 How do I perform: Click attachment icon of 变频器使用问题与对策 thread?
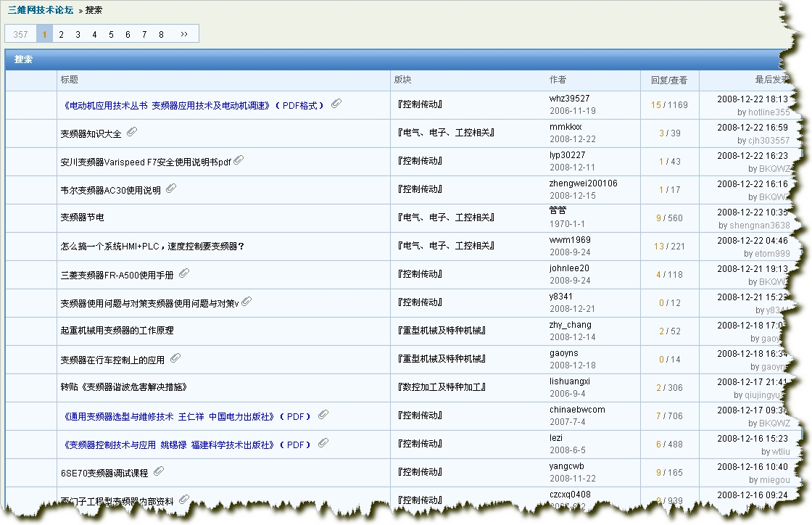tap(246, 302)
